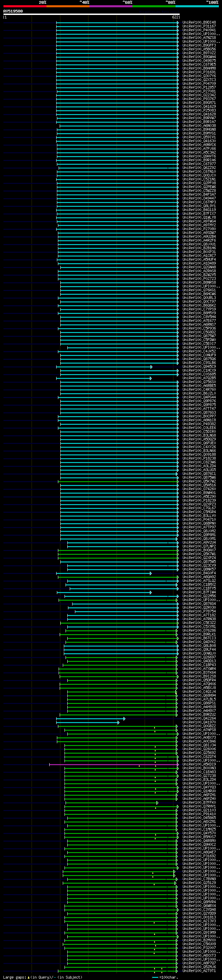Select hit label UniRef100_P93767
Image resolution: width=222 pixels, height=980 pixels.
point(199,99)
